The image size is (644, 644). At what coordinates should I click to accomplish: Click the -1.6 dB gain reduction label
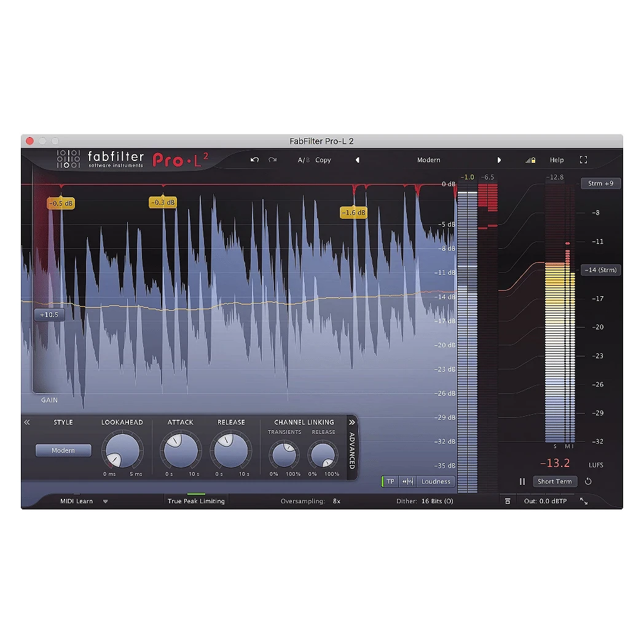[x=353, y=213]
